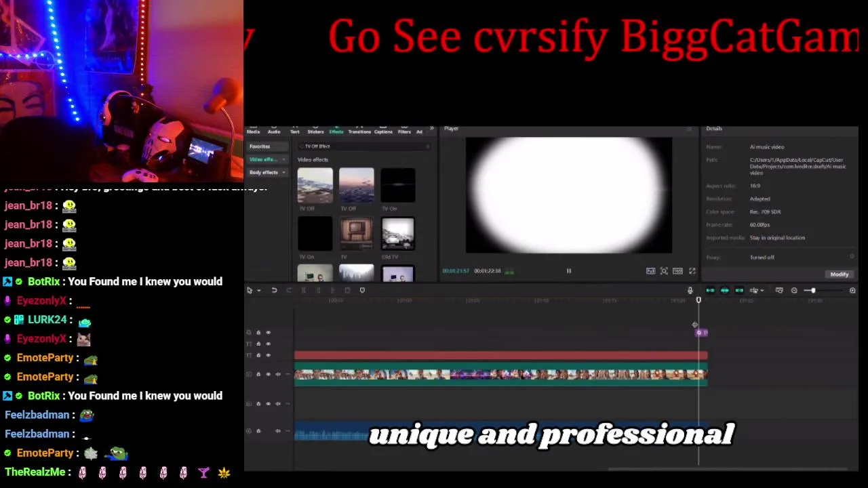Screen dimensions: 868x488
Task: Expand more tabs with the double-arrow
Action: [x=432, y=129]
